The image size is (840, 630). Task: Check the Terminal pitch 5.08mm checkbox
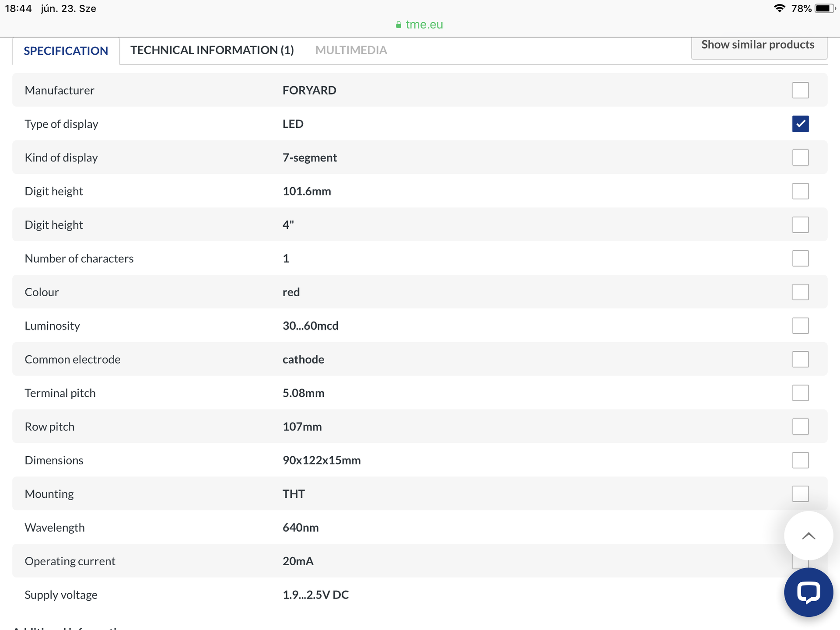pos(800,393)
